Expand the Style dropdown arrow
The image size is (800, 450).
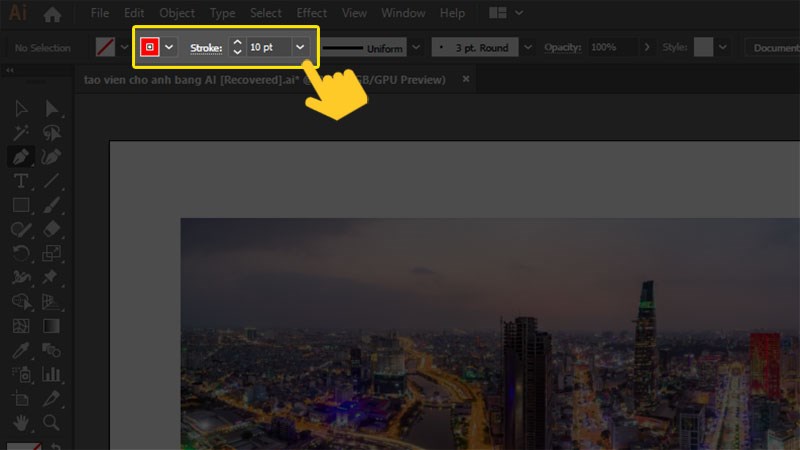[x=722, y=47]
